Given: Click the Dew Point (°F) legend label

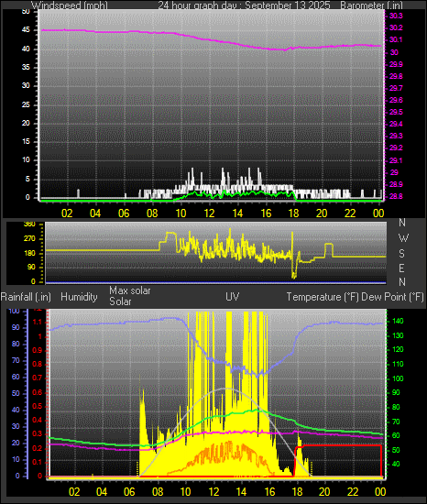Looking at the screenshot, I should tap(392, 297).
